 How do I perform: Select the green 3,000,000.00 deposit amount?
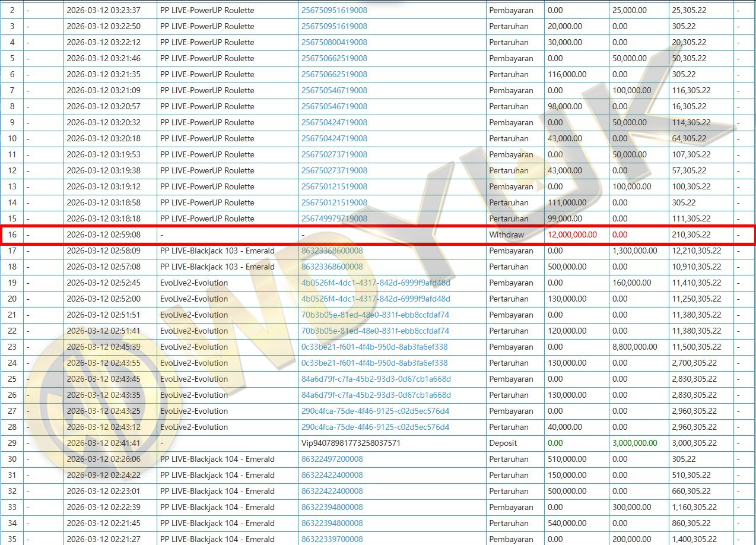tap(634, 443)
